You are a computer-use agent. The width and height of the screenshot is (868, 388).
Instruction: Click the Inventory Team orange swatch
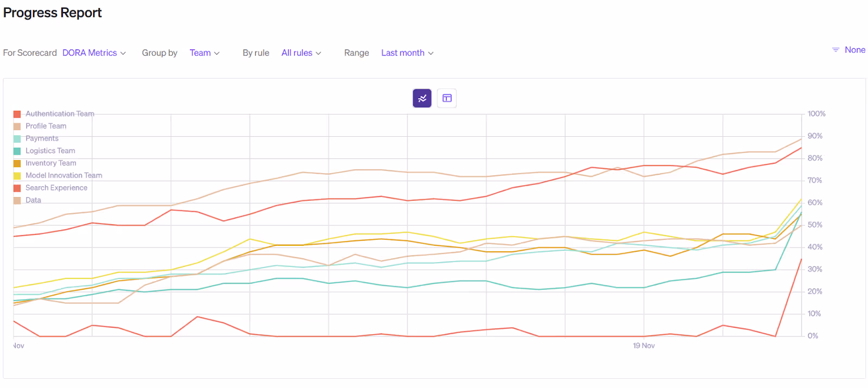coord(17,163)
